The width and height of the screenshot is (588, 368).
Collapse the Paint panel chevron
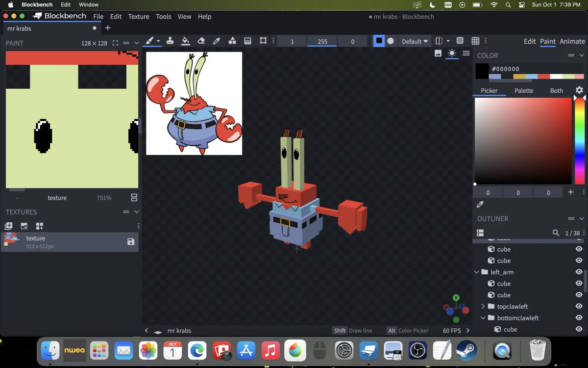coord(136,43)
